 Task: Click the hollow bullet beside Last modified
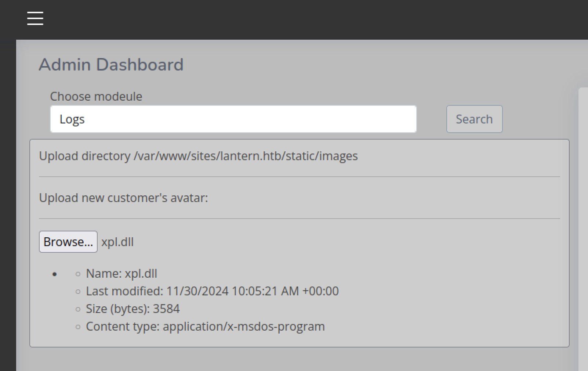(78, 292)
